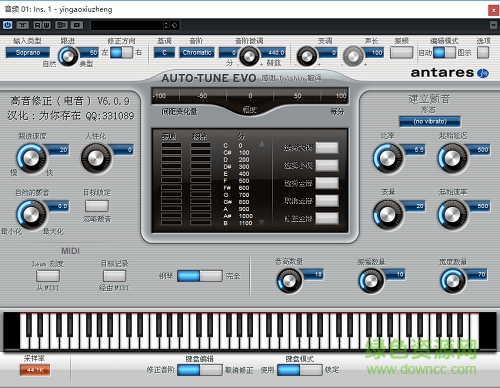The width and height of the screenshot is (500, 388).
Task: Toggle the 修正音阶/取消修正 keyboard edit switch
Action: tap(200, 370)
